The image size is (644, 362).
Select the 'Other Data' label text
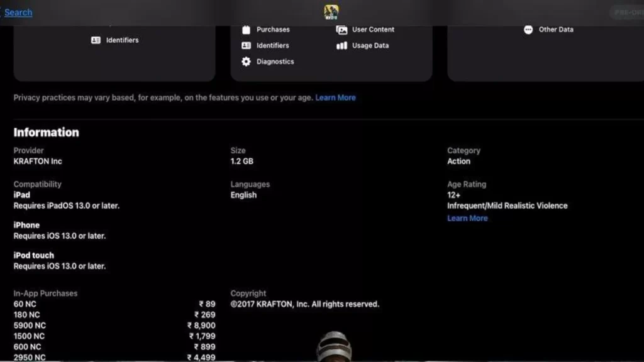pyautogui.click(x=556, y=30)
